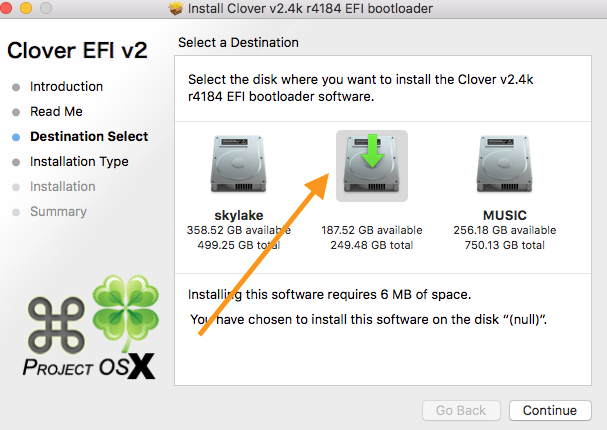Go to the Introduction step
Screen dimensions: 607x430
click(x=66, y=87)
